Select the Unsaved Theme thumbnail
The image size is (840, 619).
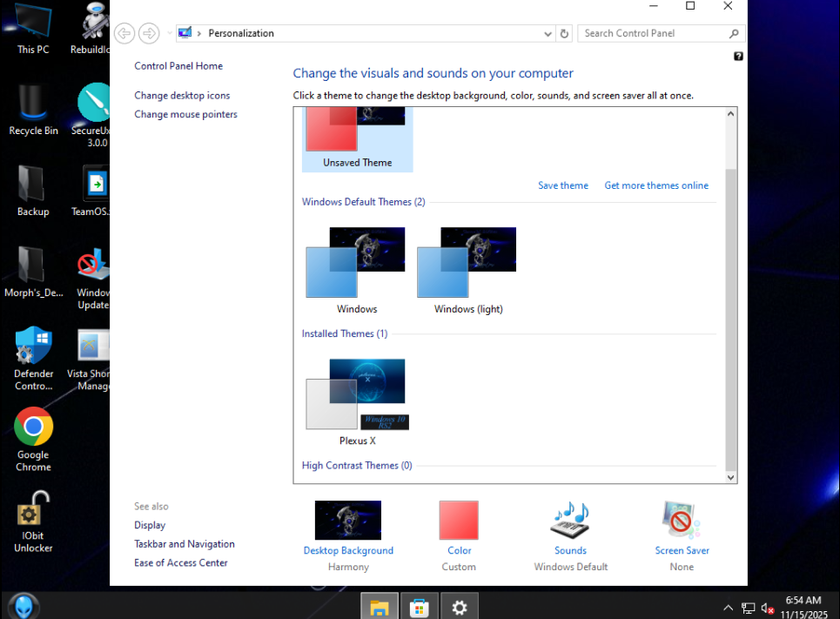pyautogui.click(x=357, y=138)
